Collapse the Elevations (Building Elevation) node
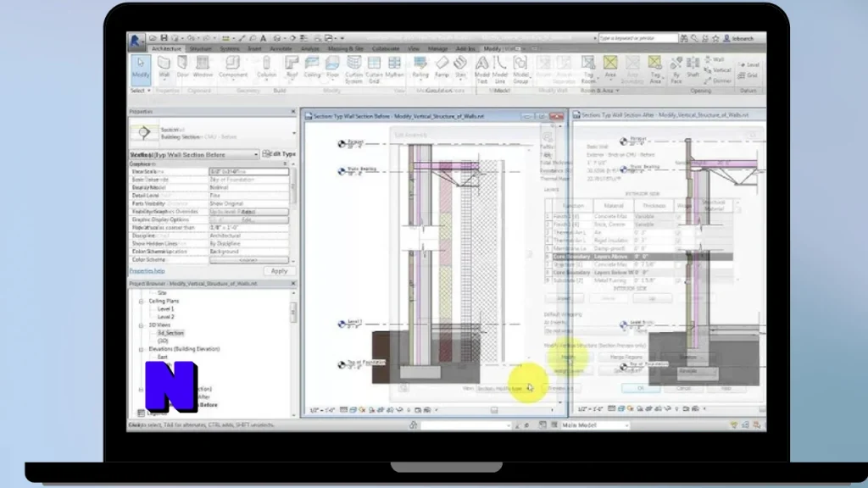The width and height of the screenshot is (868, 488). pyautogui.click(x=142, y=349)
